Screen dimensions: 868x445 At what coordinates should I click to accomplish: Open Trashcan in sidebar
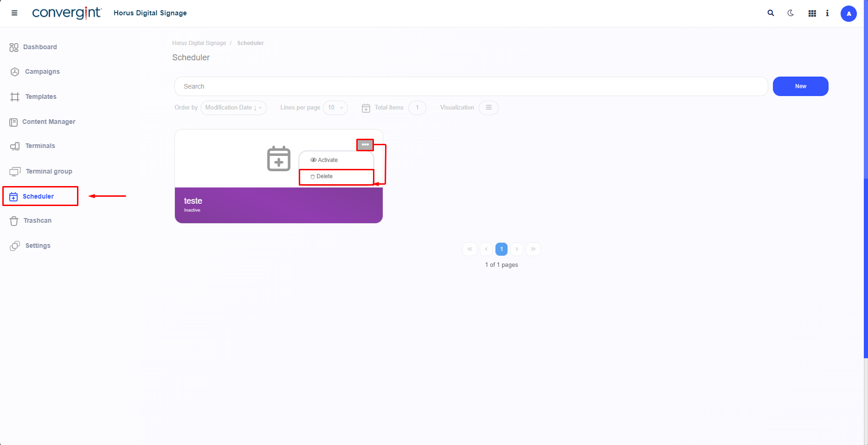coord(37,220)
